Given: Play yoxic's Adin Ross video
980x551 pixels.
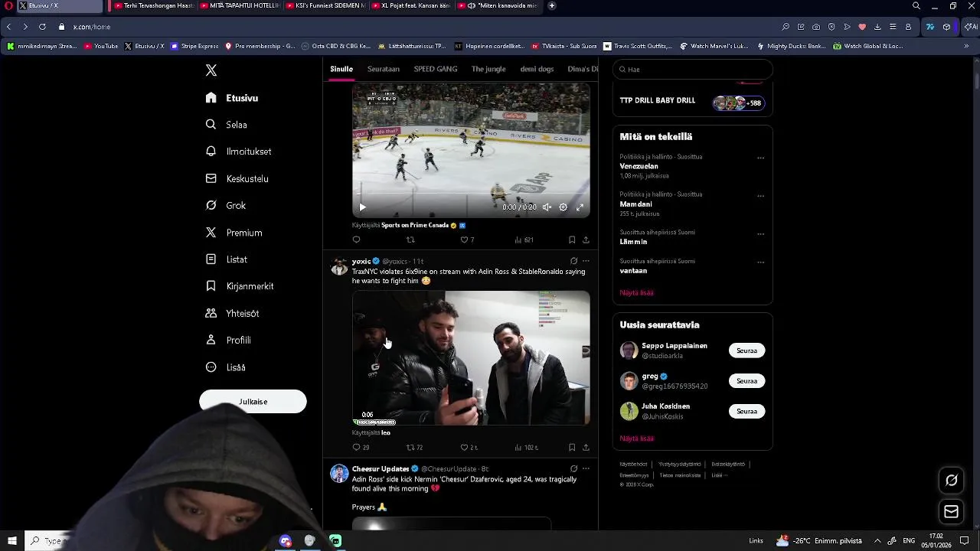Looking at the screenshot, I should pos(471,357).
